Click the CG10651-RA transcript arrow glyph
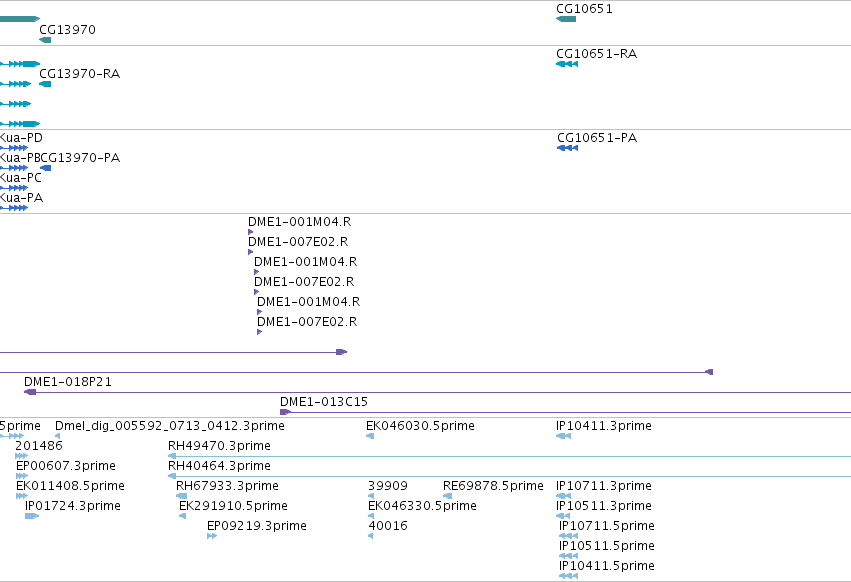The height and width of the screenshot is (582, 851). point(567,64)
